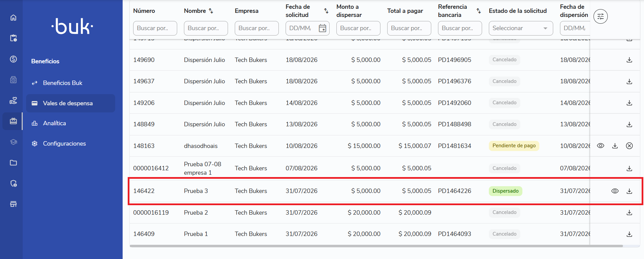Select bank reference PD1481634
The width and height of the screenshot is (644, 259).
(x=454, y=146)
